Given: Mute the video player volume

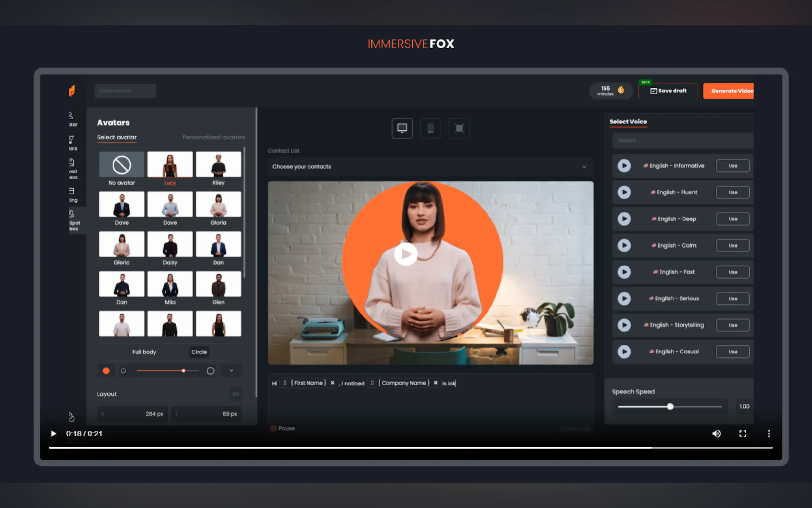Looking at the screenshot, I should pyautogui.click(x=716, y=433).
